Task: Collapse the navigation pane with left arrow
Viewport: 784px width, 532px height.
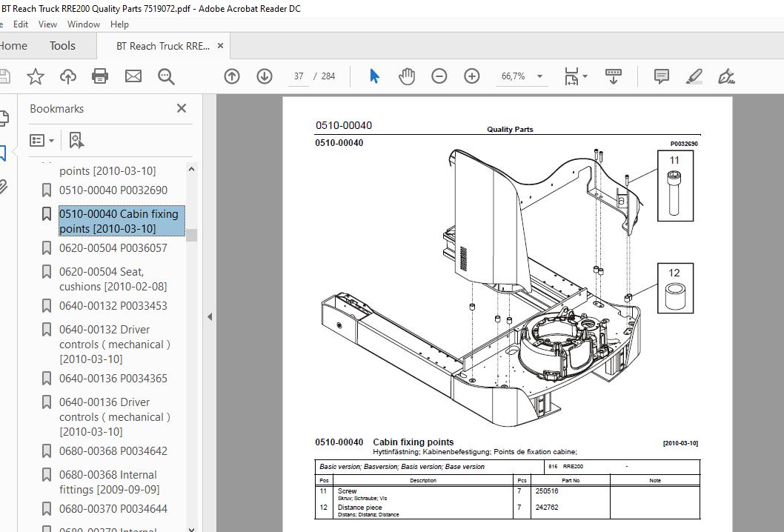Action: pyautogui.click(x=210, y=316)
